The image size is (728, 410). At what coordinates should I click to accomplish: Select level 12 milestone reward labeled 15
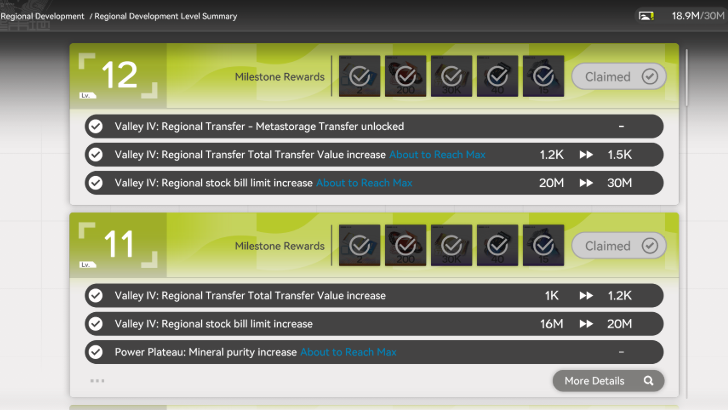point(543,76)
